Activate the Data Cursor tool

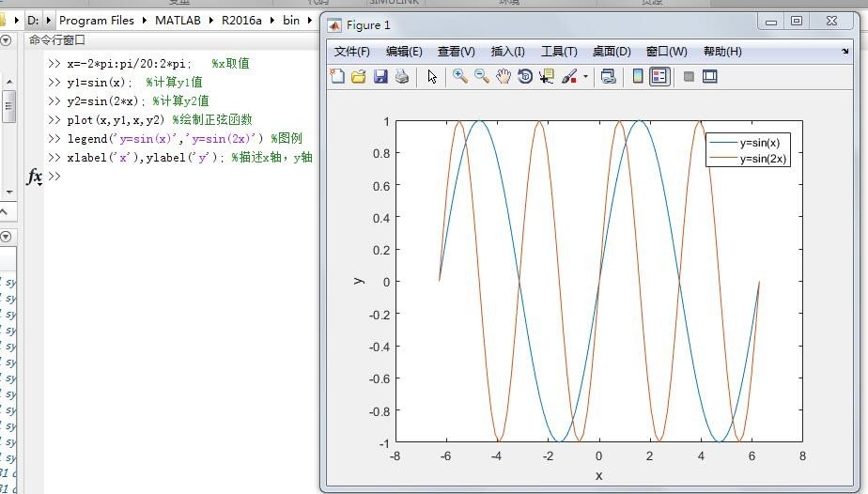tap(547, 77)
